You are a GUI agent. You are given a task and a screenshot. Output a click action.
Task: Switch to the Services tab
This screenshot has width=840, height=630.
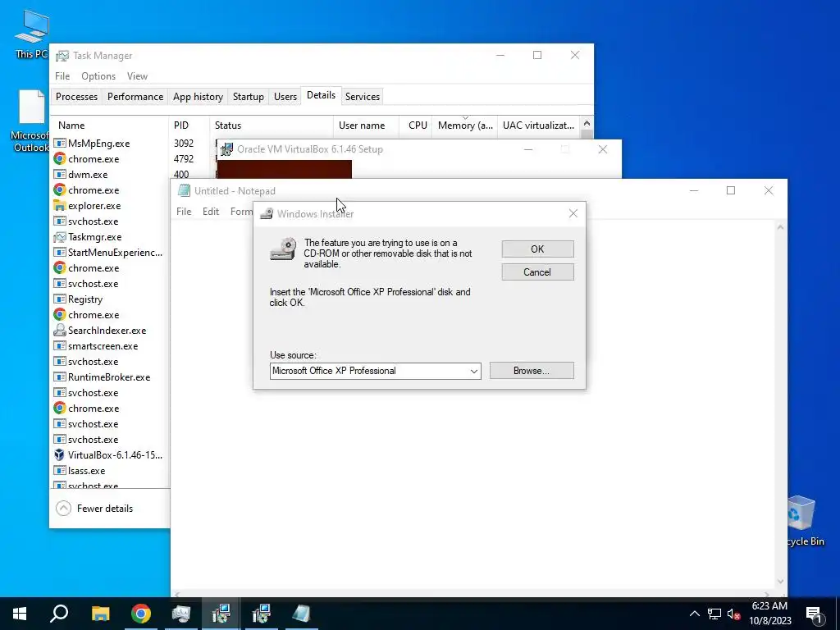pos(362,97)
